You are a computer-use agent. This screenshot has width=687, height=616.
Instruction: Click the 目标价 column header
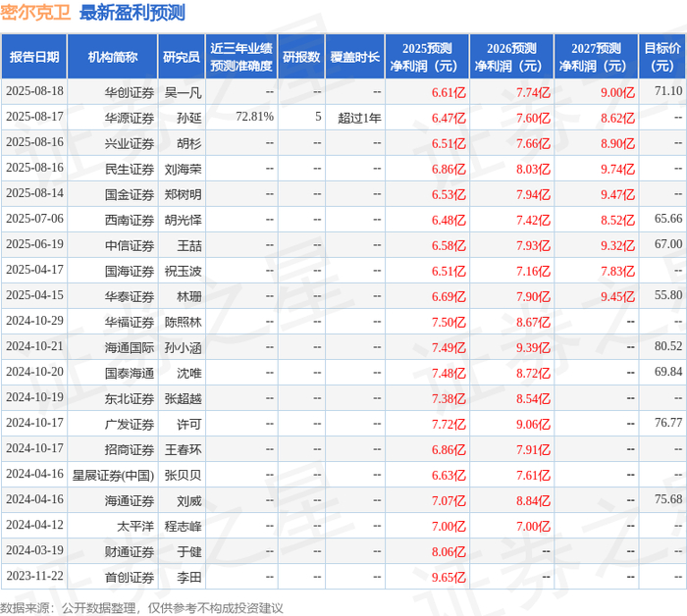(x=662, y=57)
